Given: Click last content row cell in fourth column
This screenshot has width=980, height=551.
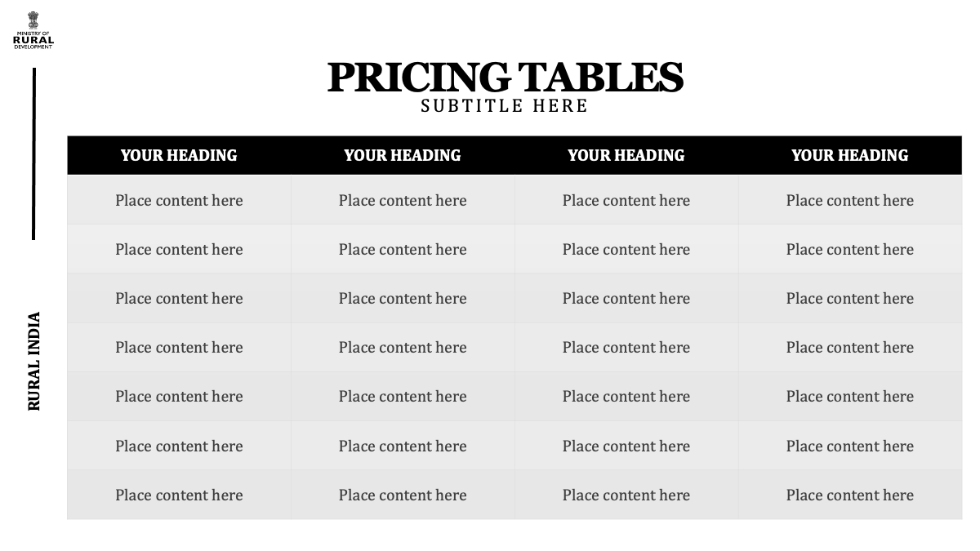Looking at the screenshot, I should click(850, 495).
